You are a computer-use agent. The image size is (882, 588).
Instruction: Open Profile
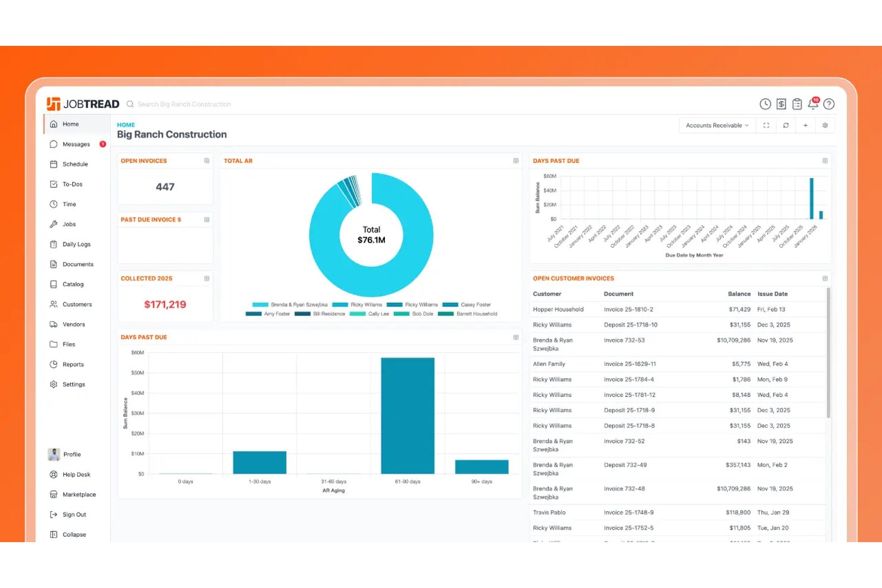coord(76,455)
